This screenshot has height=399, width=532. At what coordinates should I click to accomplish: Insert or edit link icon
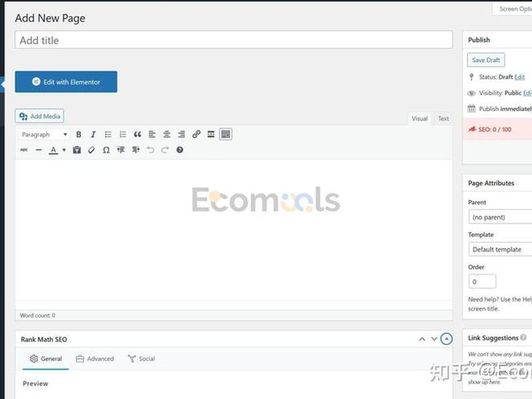[196, 134]
